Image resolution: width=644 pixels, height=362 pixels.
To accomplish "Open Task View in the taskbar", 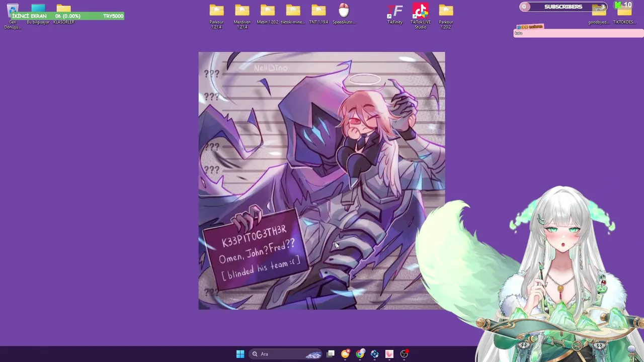I will pos(331,354).
